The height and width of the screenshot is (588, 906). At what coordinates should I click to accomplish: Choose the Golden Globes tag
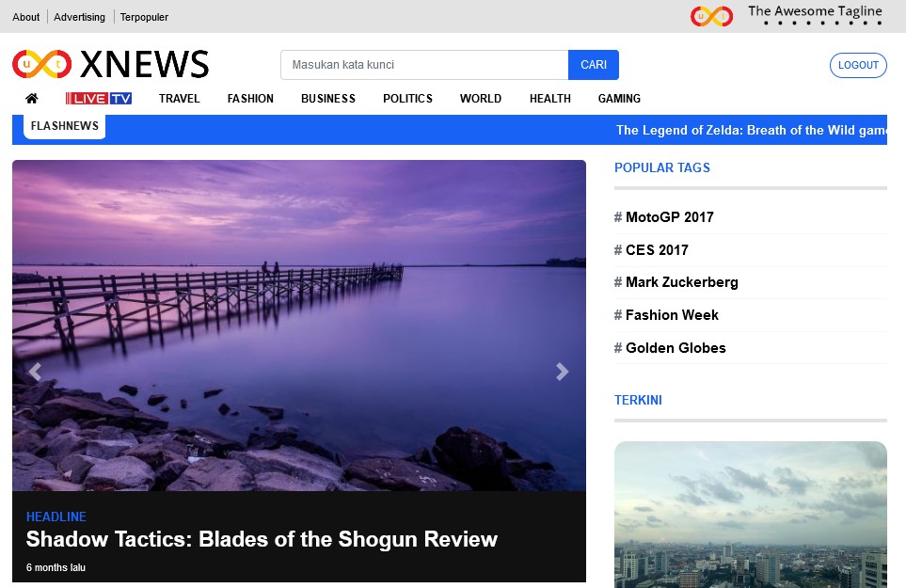tap(676, 348)
